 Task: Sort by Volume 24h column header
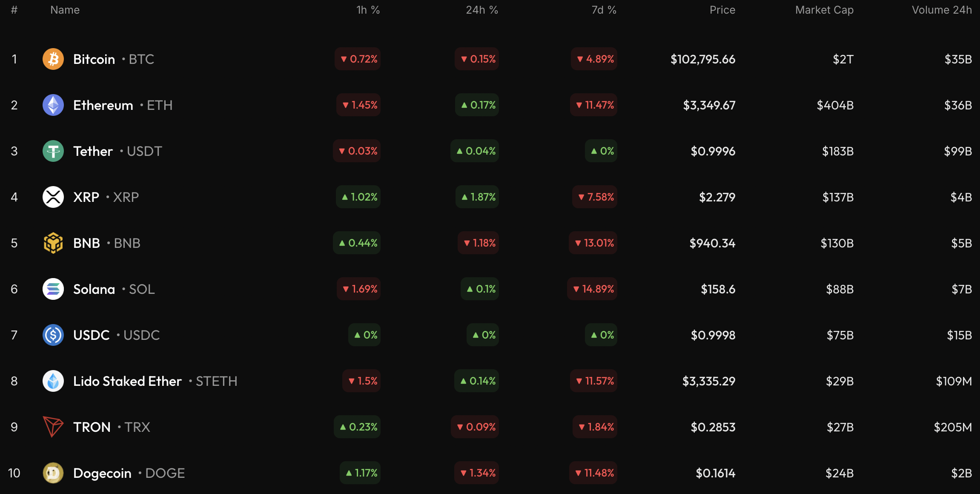coord(941,10)
